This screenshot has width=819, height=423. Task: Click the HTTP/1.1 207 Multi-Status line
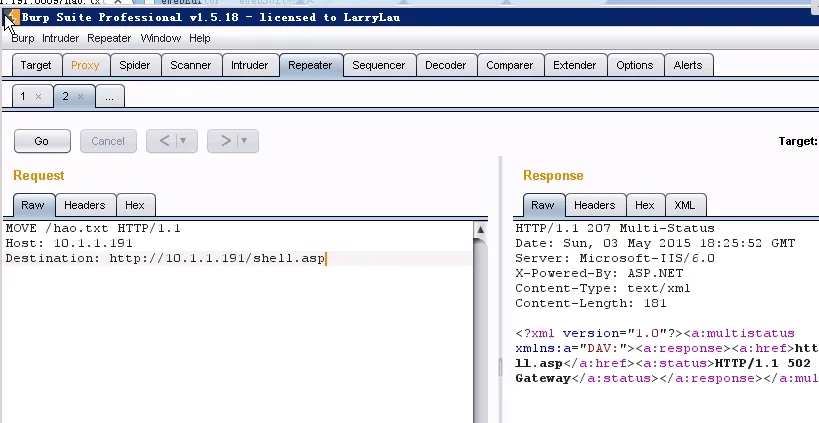(x=615, y=228)
